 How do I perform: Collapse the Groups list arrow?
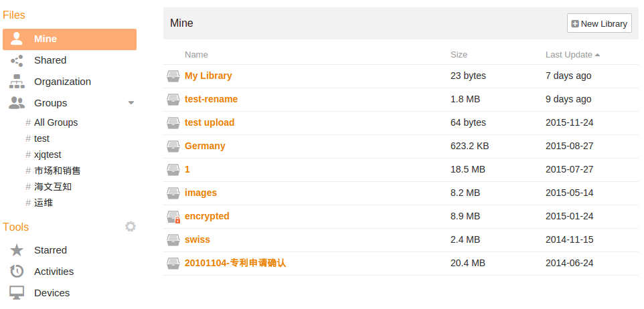[x=131, y=103]
